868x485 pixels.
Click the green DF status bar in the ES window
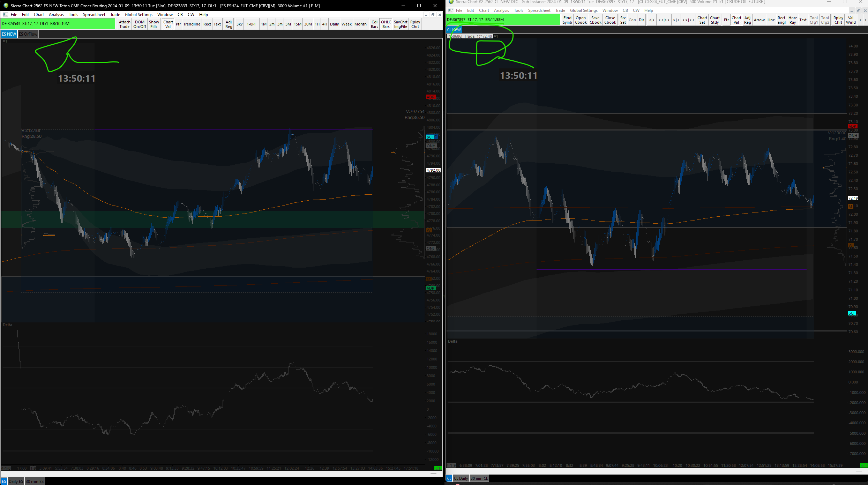[x=58, y=24]
